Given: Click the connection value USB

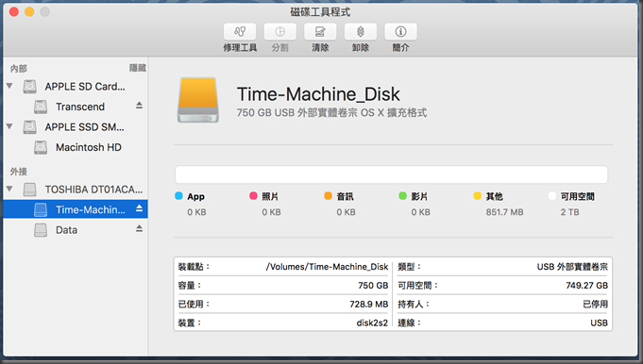Looking at the screenshot, I should pos(600,323).
